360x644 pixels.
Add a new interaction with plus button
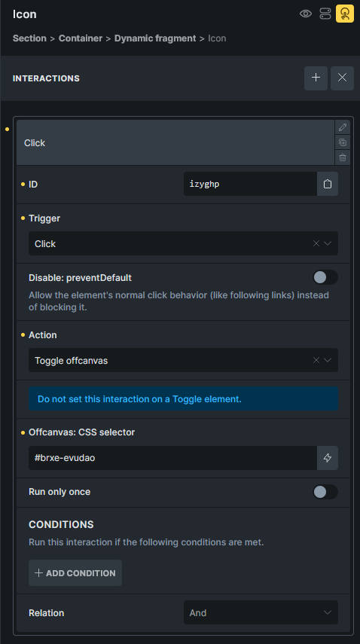(x=316, y=78)
